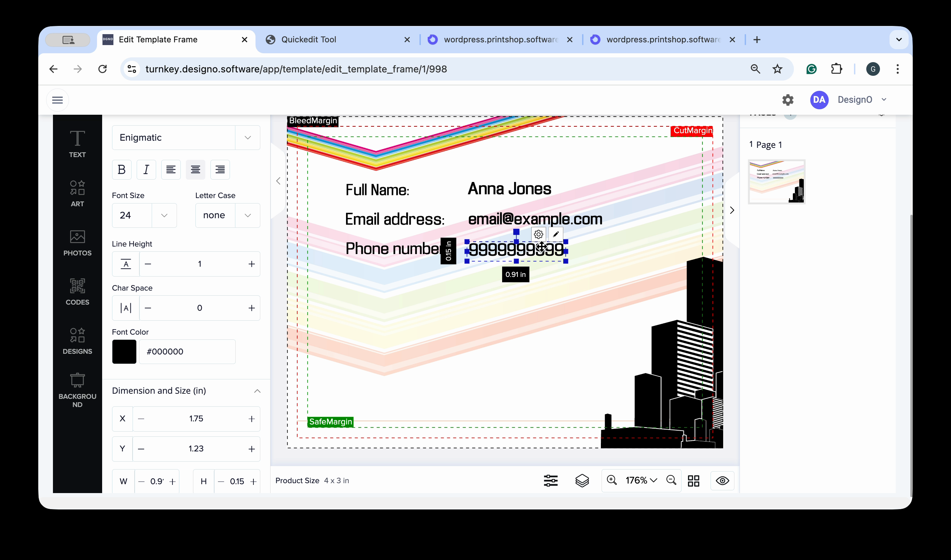Click the grid view icon
The image size is (951, 560).
[x=693, y=480]
